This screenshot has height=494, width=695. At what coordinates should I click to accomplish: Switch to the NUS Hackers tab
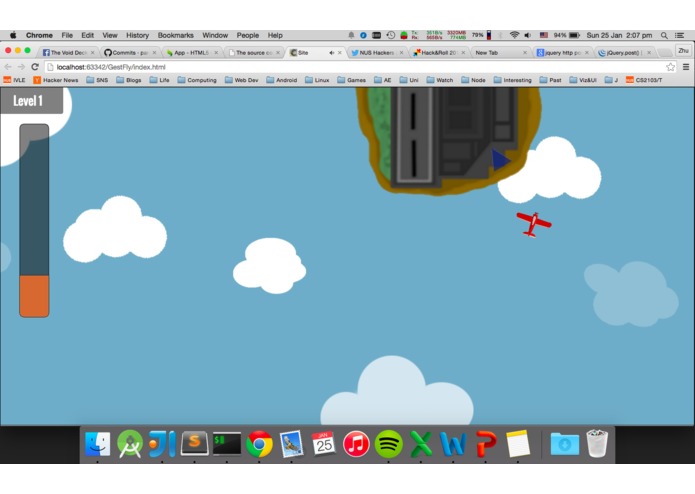coord(377,52)
